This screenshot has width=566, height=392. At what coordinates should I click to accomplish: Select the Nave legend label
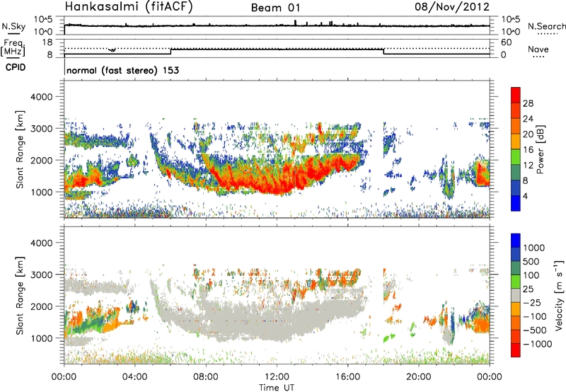pyautogui.click(x=538, y=50)
